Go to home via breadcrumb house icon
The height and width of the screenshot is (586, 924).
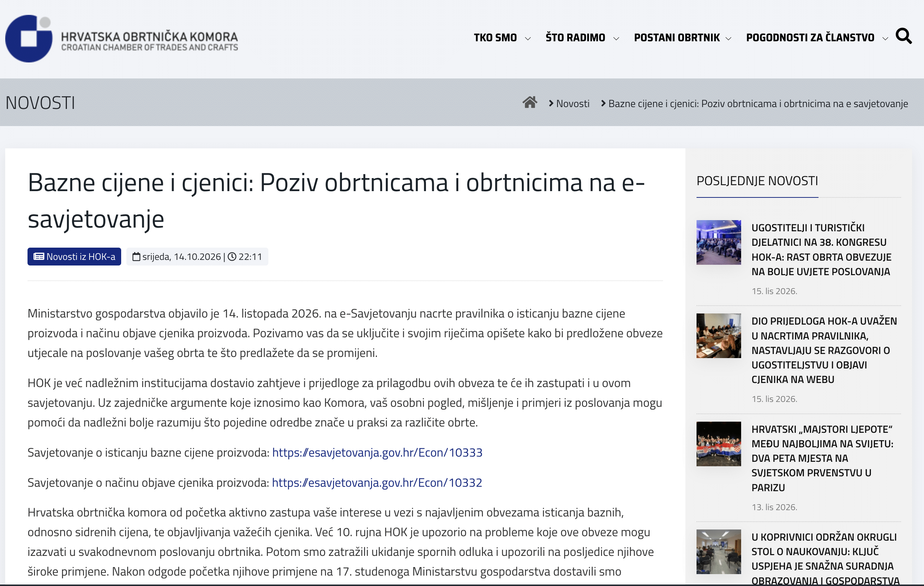530,103
